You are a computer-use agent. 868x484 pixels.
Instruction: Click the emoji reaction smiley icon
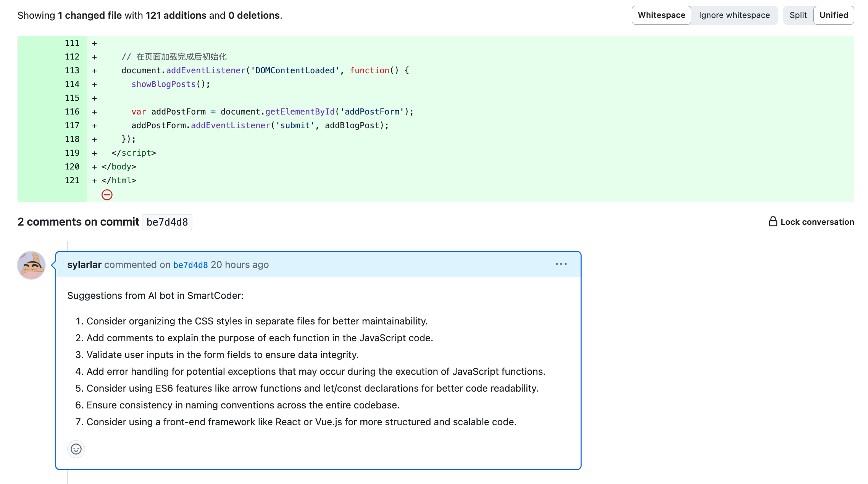(76, 449)
